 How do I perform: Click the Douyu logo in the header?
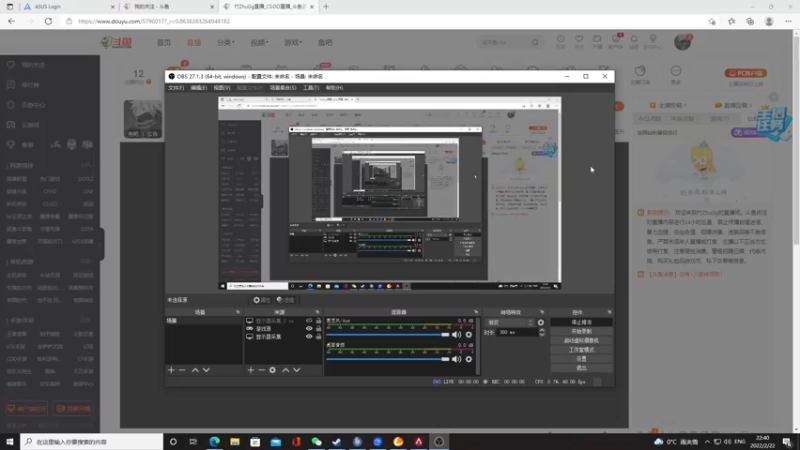click(116, 42)
